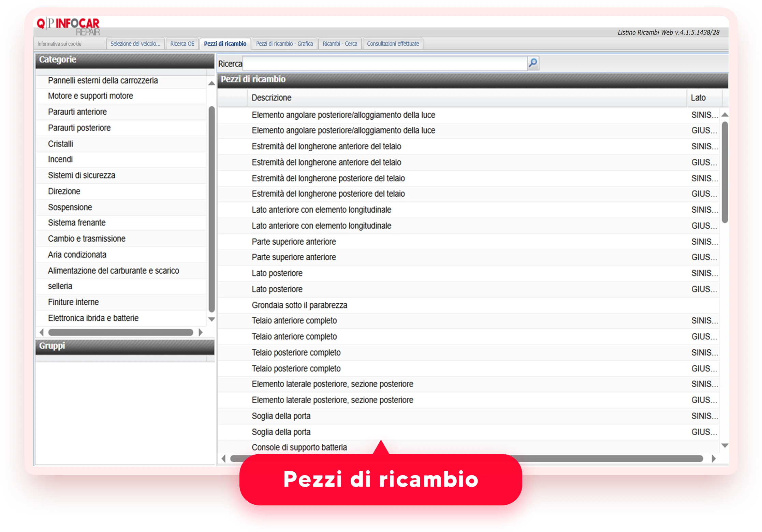
Task: Select Telaio posteriore completo GIUS row
Action: click(468, 369)
